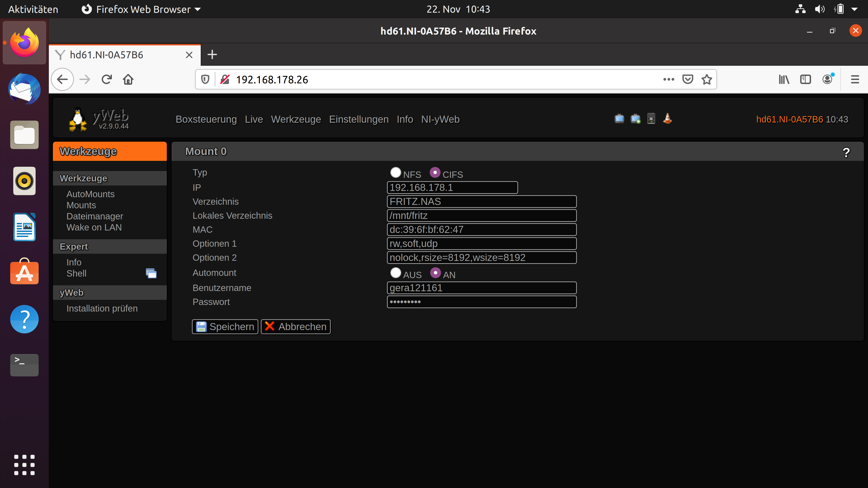
Task: Open Firefox hamburger application menu
Action: pyautogui.click(x=854, y=80)
